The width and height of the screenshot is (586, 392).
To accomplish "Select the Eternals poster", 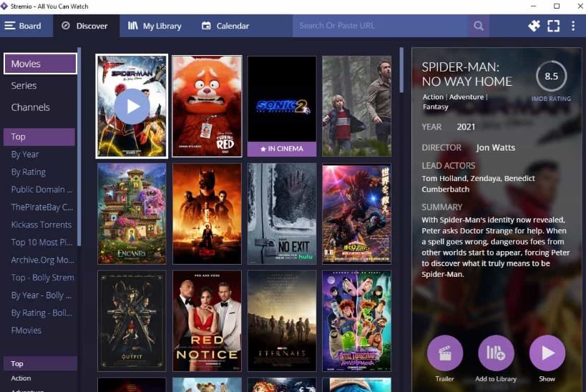I will click(x=282, y=321).
